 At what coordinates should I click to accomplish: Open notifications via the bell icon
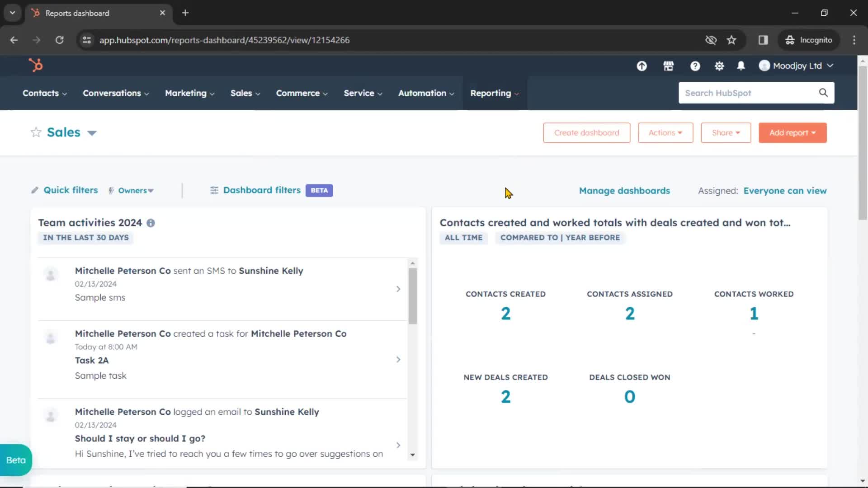[741, 66]
